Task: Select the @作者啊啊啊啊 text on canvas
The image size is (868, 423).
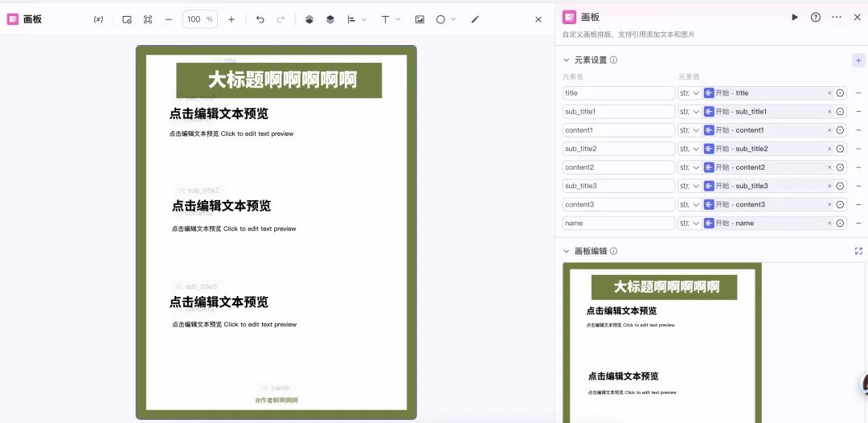Action: pyautogui.click(x=276, y=400)
